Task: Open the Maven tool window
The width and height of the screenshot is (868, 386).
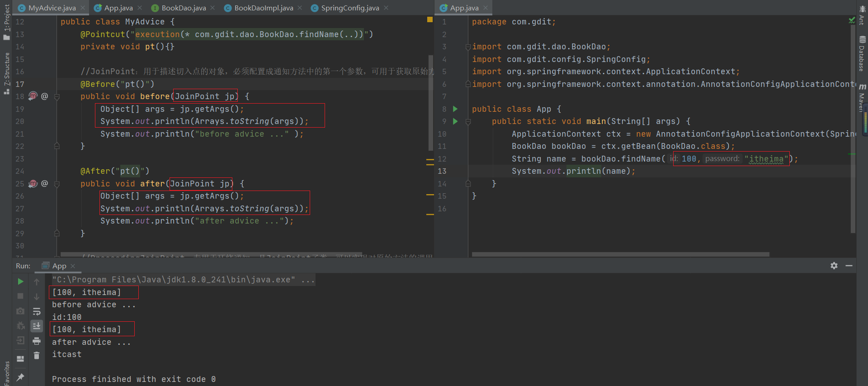Action: 862,97
